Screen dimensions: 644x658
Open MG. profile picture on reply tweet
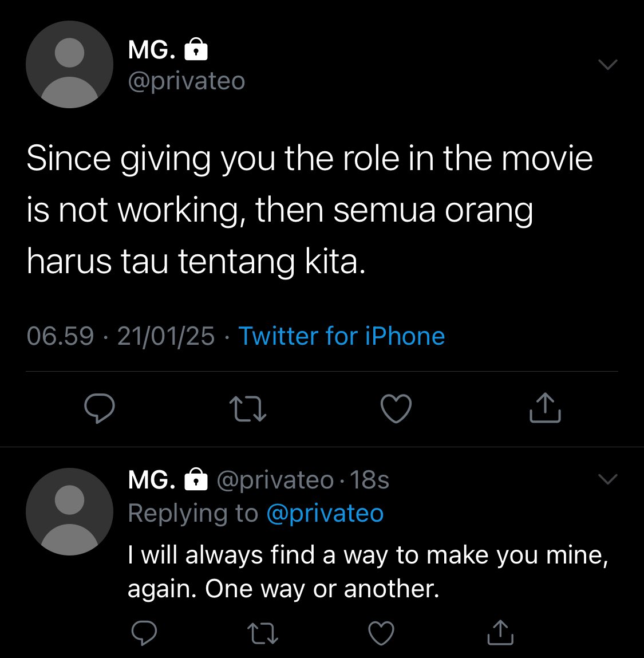click(x=70, y=511)
